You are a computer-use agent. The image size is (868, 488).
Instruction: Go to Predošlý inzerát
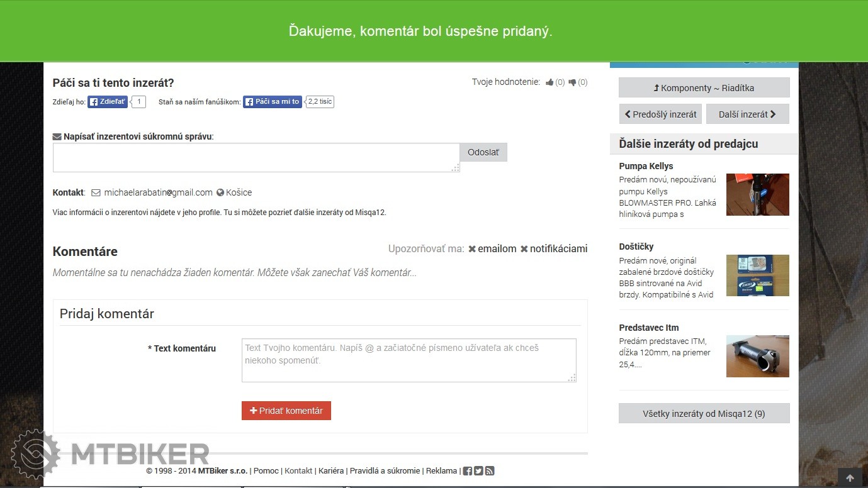click(x=660, y=114)
